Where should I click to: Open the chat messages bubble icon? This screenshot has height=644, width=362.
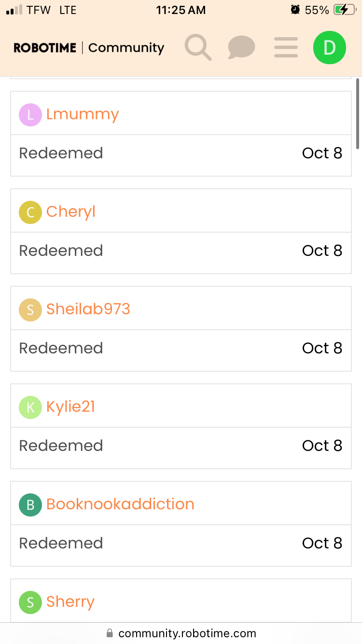coord(241,48)
